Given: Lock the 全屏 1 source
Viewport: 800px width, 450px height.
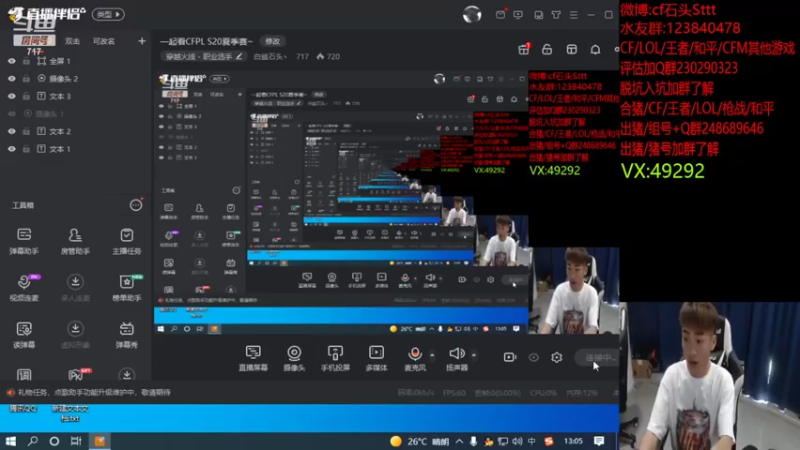Looking at the screenshot, I should tap(26, 61).
